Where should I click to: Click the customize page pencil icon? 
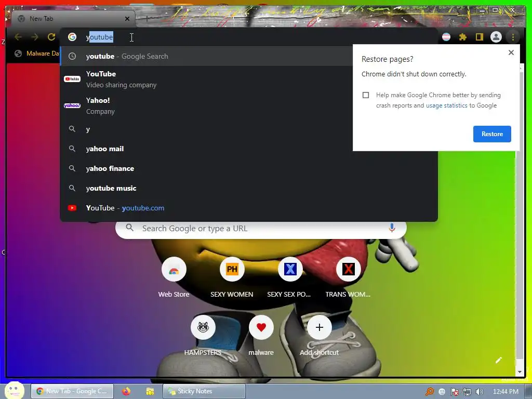pos(498,361)
